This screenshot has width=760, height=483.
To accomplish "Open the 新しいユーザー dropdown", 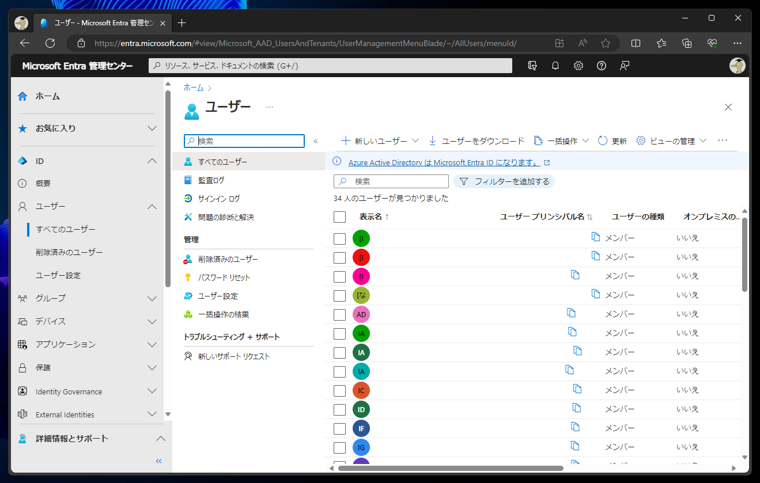I will [x=380, y=141].
